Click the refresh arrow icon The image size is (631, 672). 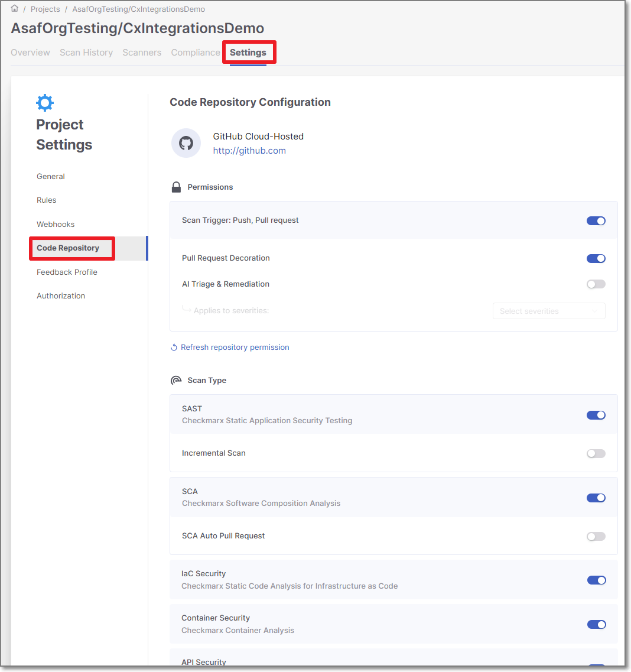pos(174,348)
